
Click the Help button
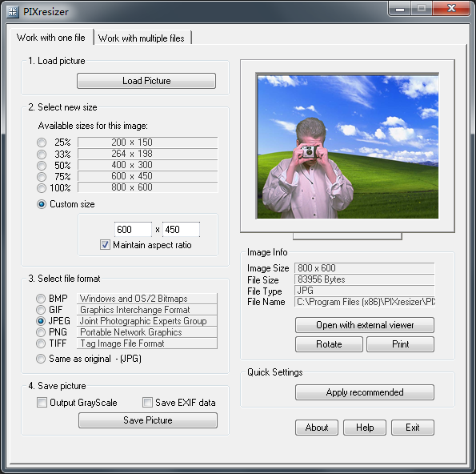365,428
